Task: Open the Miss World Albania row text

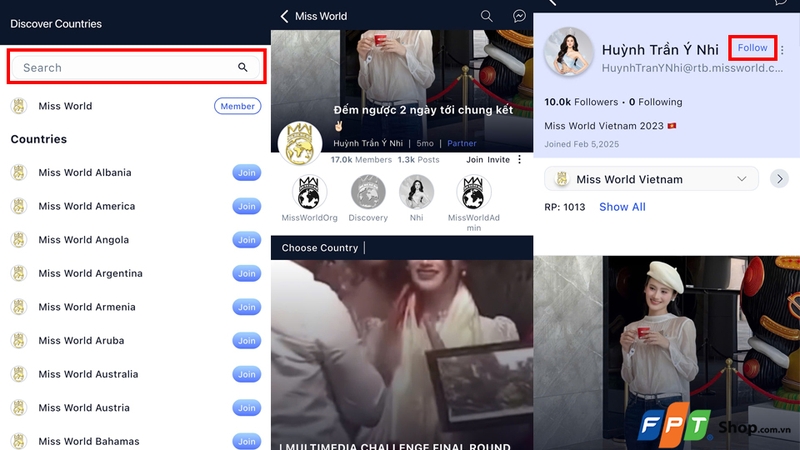Action: point(85,172)
